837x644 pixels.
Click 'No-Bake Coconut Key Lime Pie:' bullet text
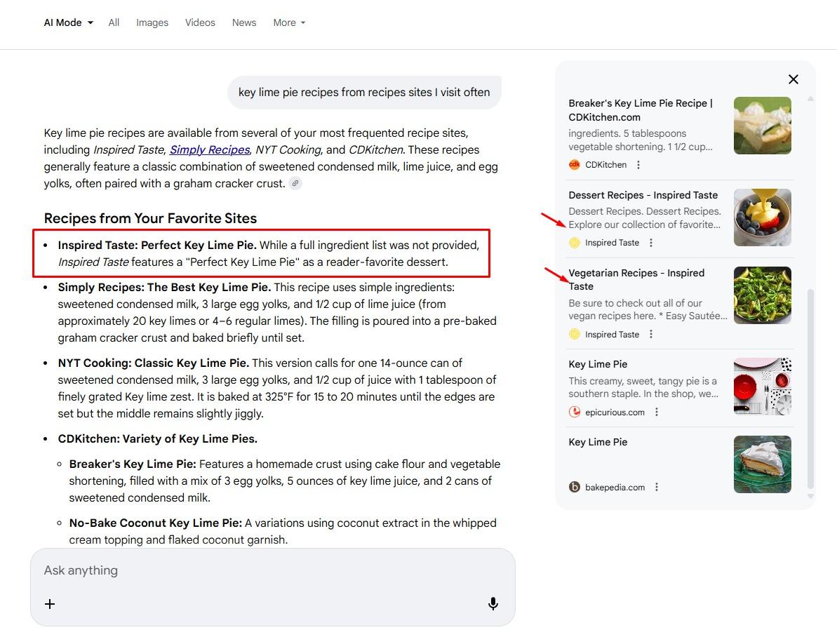(x=155, y=523)
